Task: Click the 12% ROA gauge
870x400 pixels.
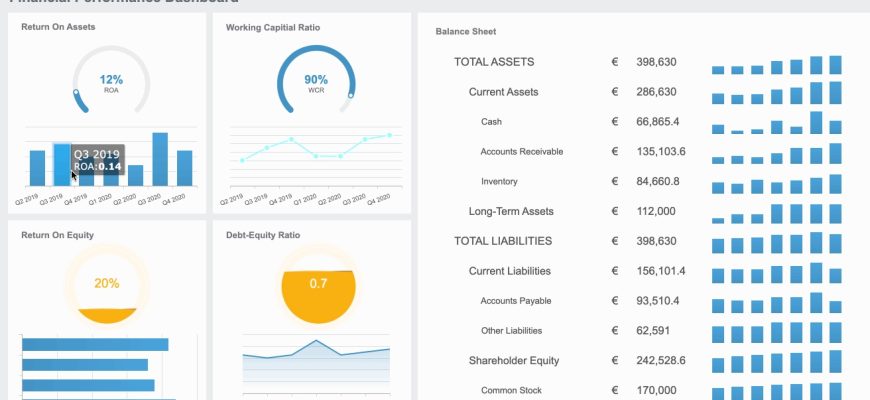Action: pyautogui.click(x=111, y=82)
